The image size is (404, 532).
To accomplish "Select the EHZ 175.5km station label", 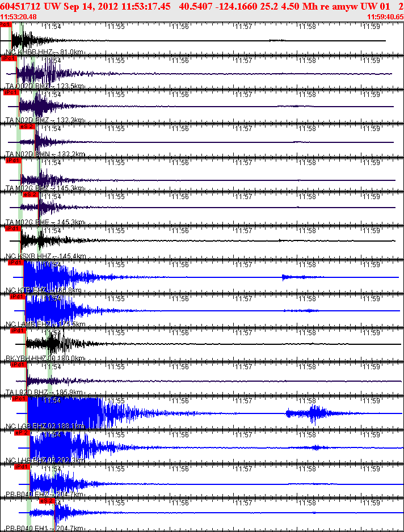I will [45, 324].
